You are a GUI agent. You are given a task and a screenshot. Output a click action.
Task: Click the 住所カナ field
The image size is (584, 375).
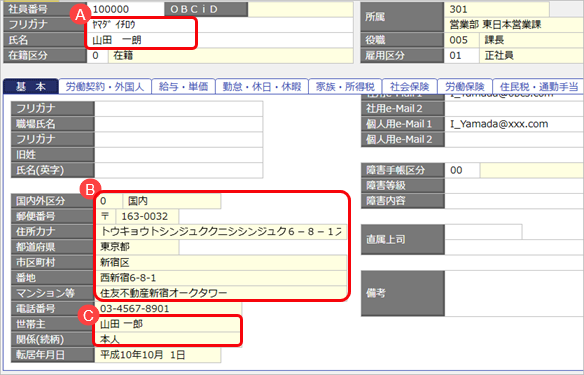click(x=221, y=231)
